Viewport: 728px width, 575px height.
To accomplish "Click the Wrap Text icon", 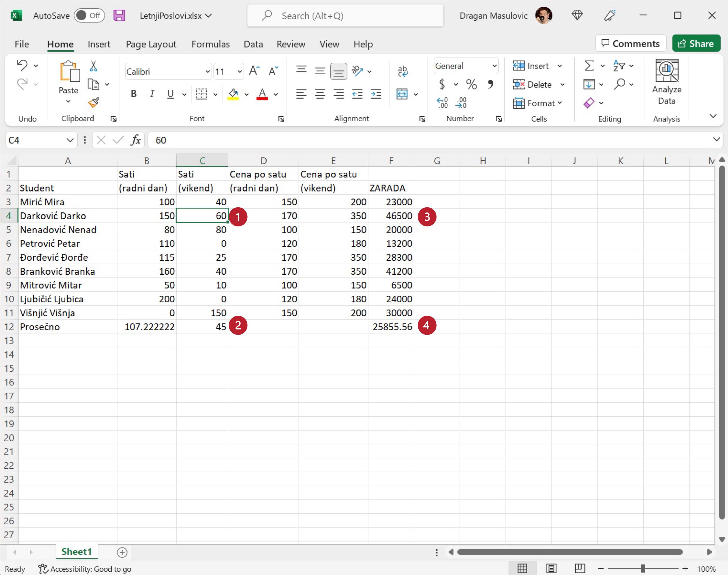I will pos(402,71).
